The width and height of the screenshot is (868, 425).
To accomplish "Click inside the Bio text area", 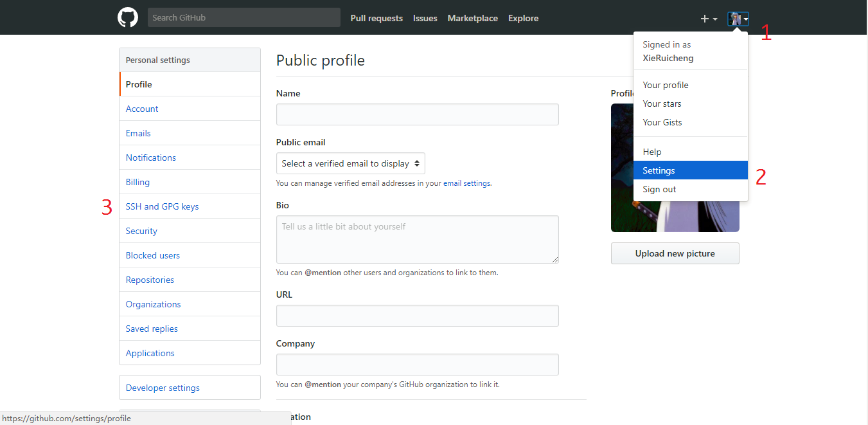I will point(417,239).
